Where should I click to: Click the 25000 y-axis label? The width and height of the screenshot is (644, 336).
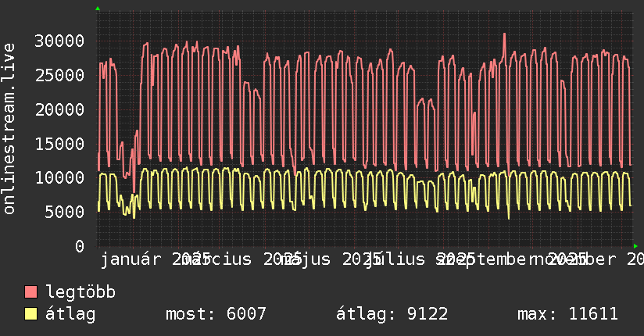point(59,75)
